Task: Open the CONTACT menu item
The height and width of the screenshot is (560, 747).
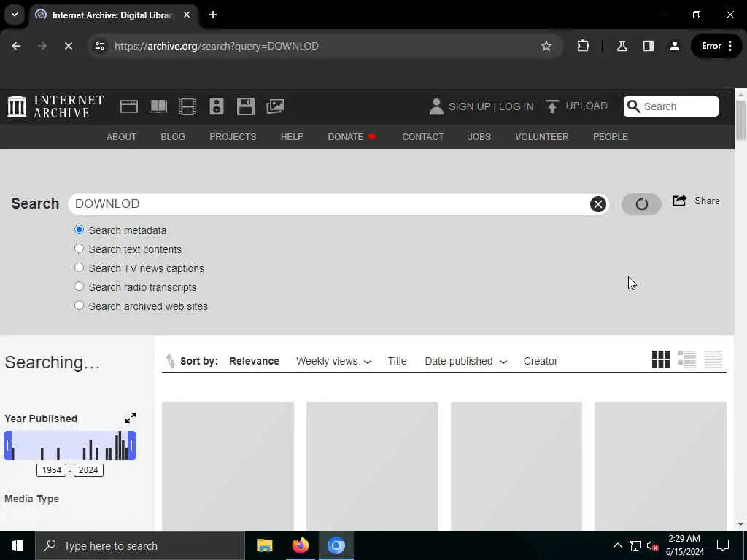Action: pos(422,136)
